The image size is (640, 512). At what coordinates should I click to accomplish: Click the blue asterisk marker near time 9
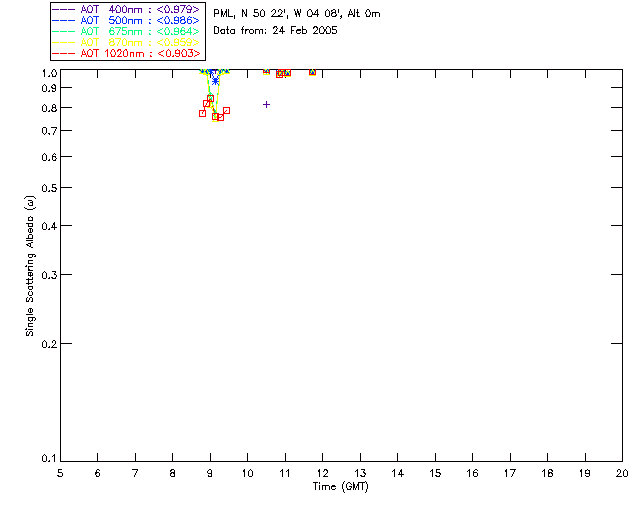click(x=215, y=81)
